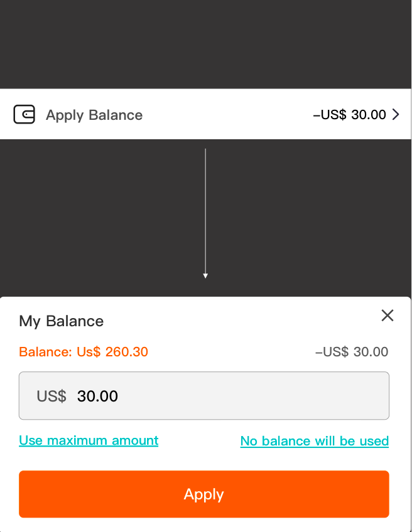
Task: Click the wallet icon beside Apply Balance
Action: [x=24, y=114]
